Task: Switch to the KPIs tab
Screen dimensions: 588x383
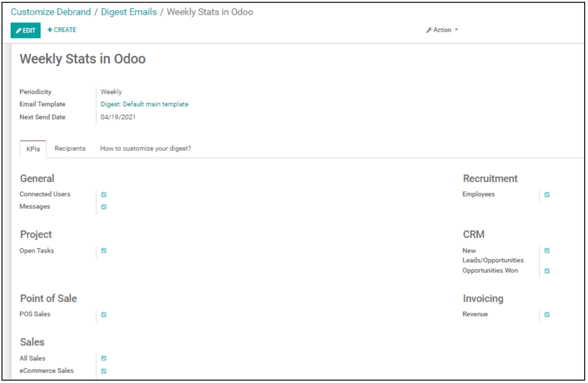Action: [x=33, y=149]
